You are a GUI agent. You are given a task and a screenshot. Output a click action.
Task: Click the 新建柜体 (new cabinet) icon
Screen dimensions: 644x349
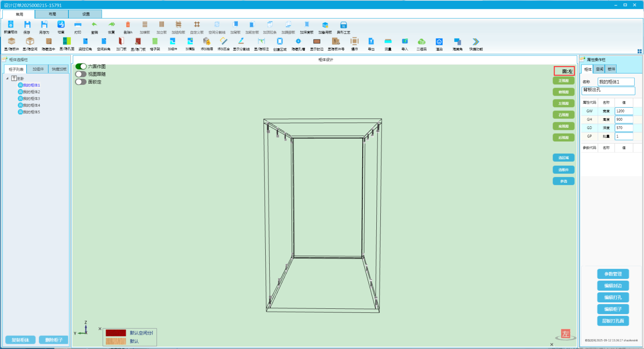(x=11, y=25)
